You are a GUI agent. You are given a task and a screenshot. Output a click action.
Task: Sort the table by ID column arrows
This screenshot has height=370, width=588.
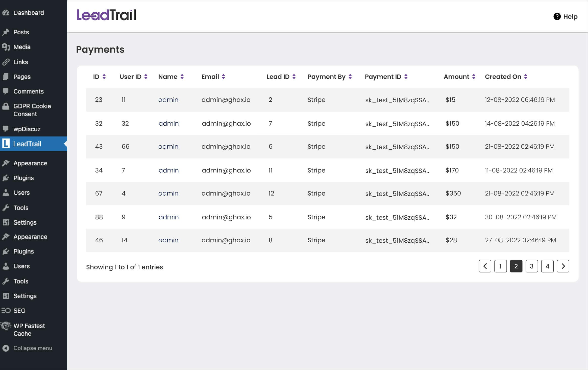[104, 77]
